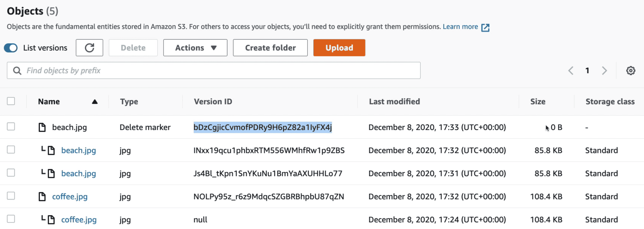Open the Learn more link
Image resolution: width=644 pixels, height=229 pixels.
coord(460,27)
